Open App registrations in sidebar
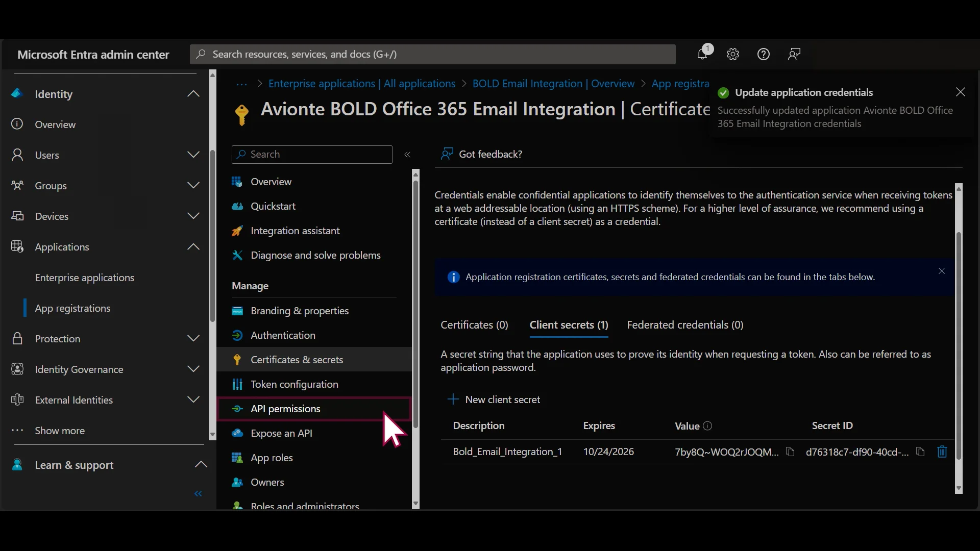The height and width of the screenshot is (551, 980). [72, 309]
